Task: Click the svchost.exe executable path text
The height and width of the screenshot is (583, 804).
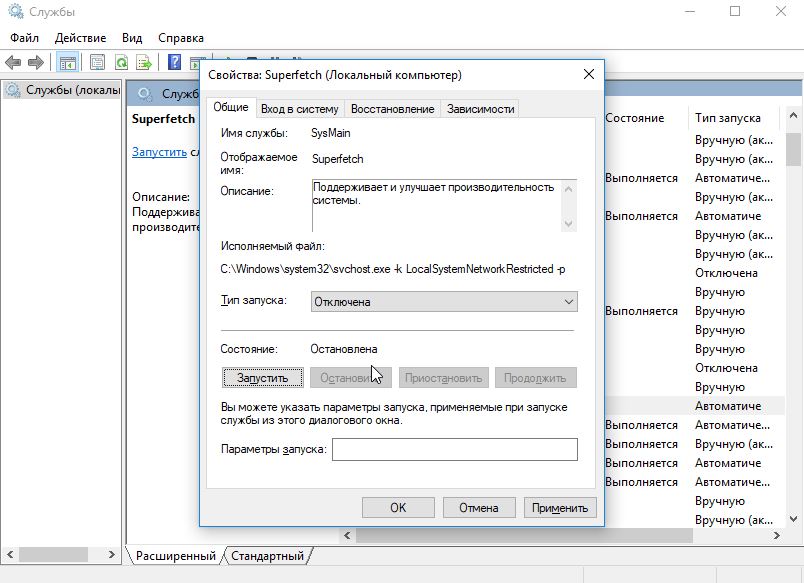Action: pyautogui.click(x=393, y=269)
